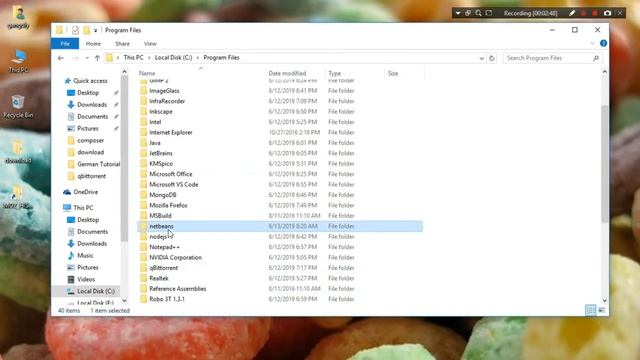Select the Robo 3T 1.3.1 folder

(167, 299)
